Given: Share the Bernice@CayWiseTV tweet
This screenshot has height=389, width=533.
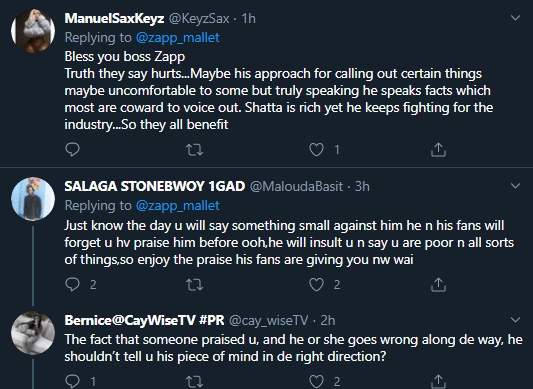Looking at the screenshot, I should point(438,381).
